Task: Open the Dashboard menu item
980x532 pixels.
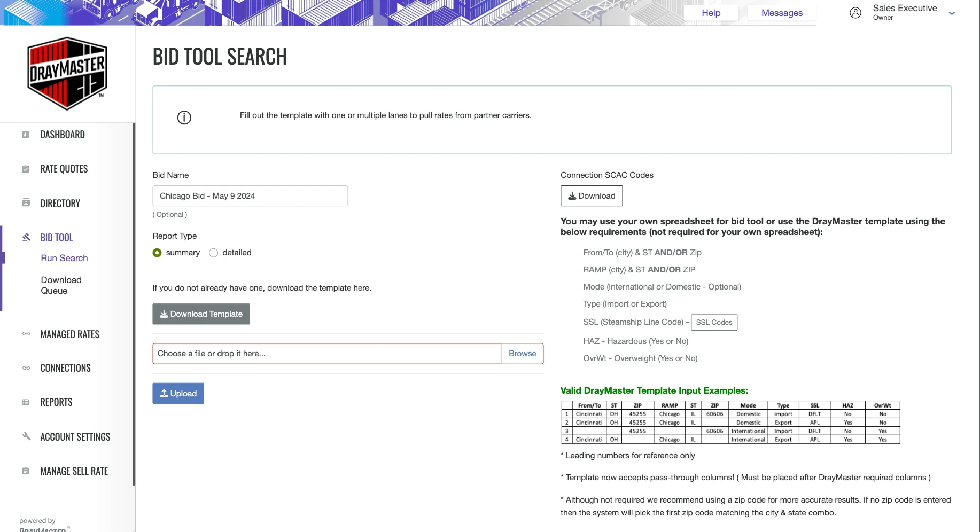Action: (x=63, y=135)
